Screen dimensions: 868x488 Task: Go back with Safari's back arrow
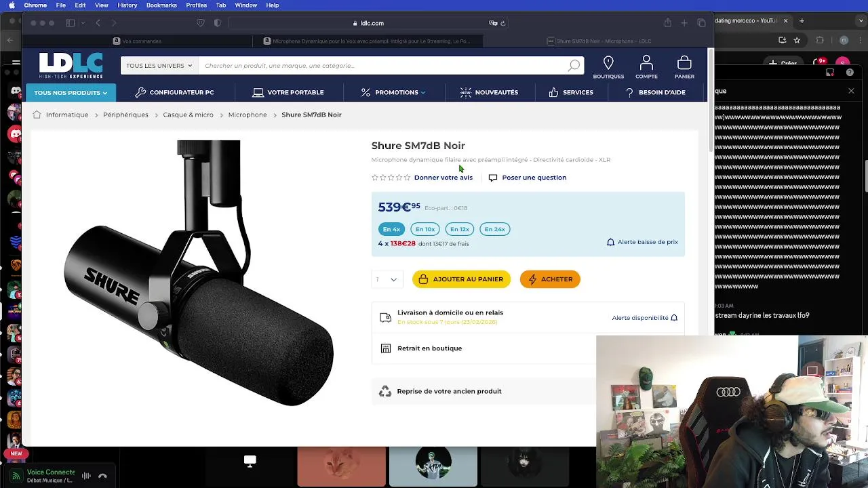pos(98,23)
